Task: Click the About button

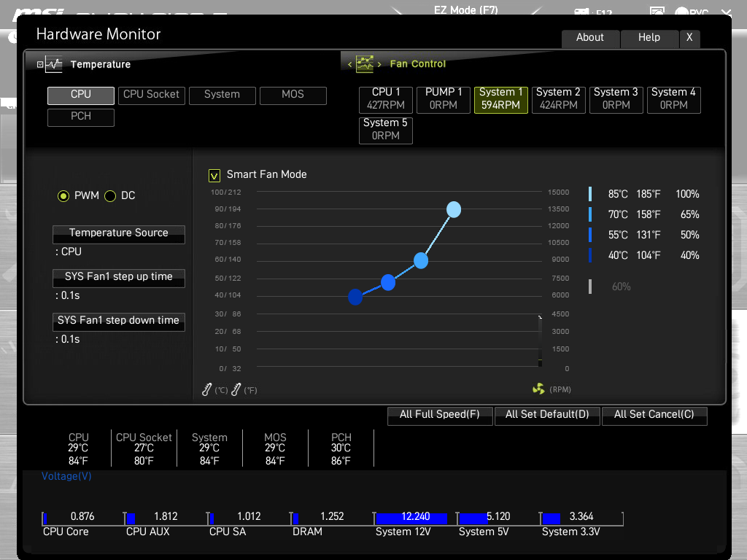Action: (x=590, y=38)
